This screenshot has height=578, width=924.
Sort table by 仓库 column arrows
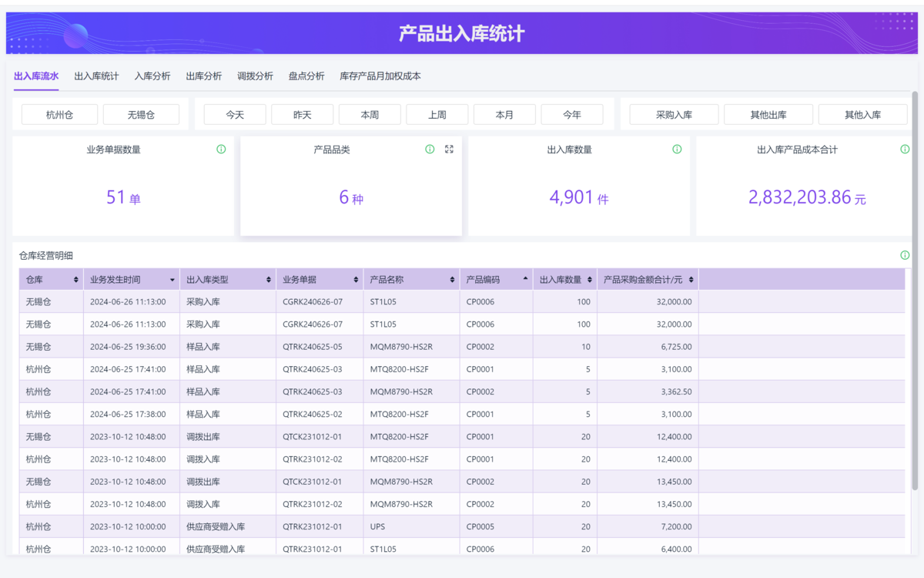75,280
